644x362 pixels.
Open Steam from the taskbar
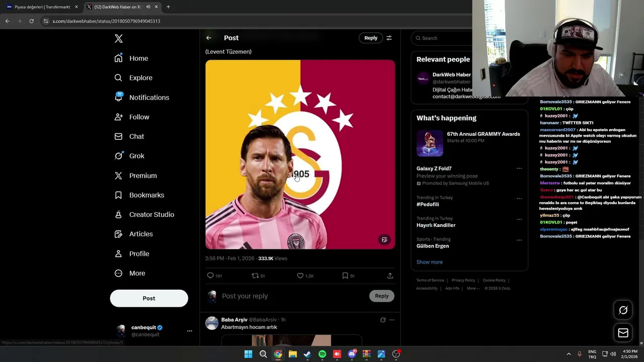click(x=307, y=354)
